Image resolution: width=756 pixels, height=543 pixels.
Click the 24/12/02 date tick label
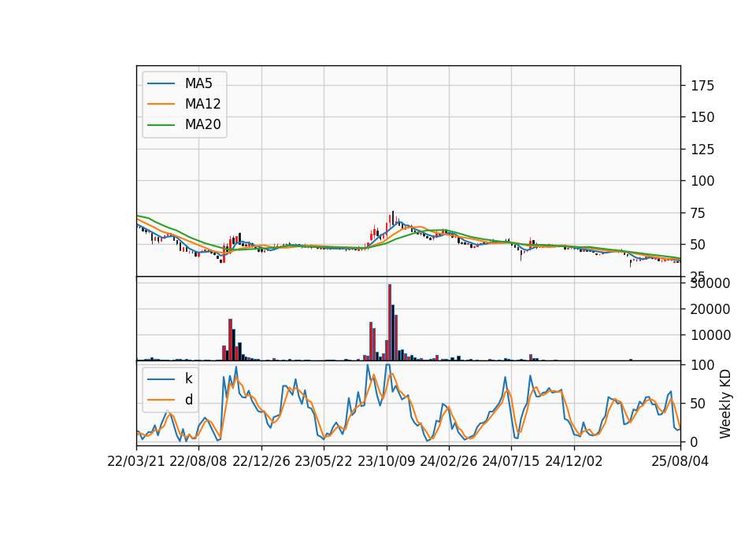(574, 461)
